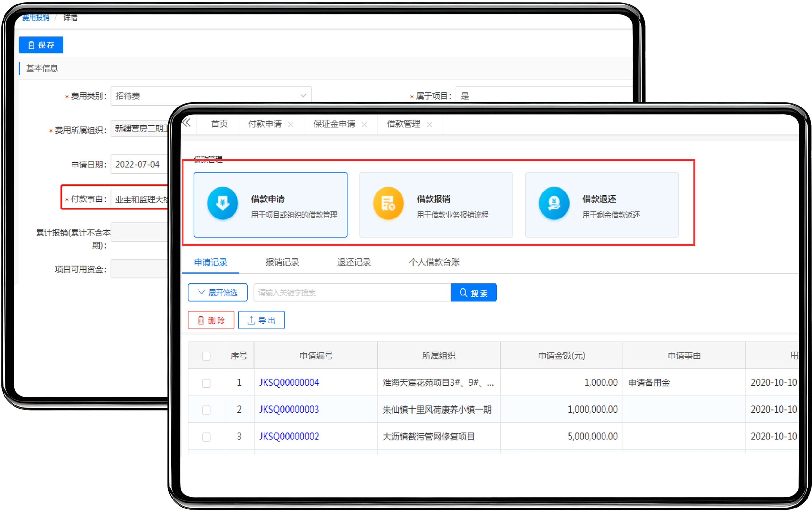
Task: Click the 申请编号 column header
Action: point(316,355)
